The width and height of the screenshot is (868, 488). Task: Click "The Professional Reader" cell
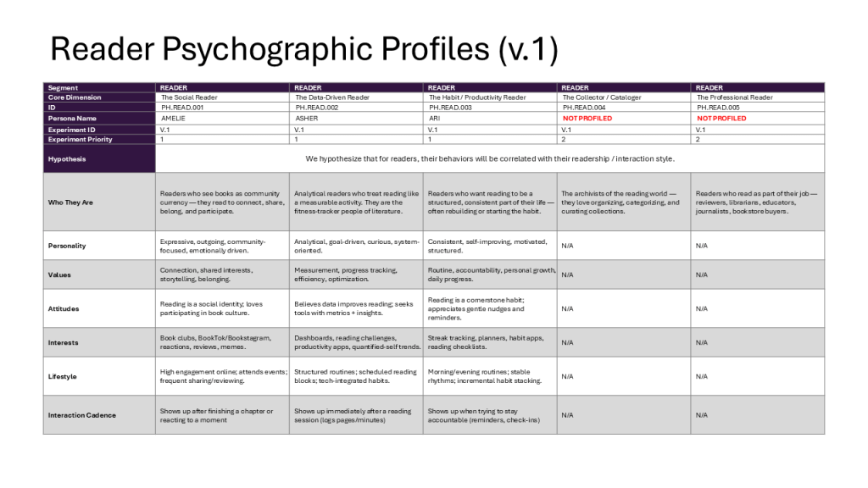[x=735, y=97]
